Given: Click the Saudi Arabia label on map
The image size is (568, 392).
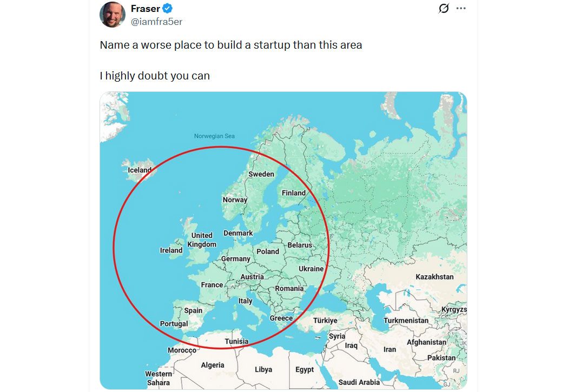Looking at the screenshot, I should [x=359, y=382].
